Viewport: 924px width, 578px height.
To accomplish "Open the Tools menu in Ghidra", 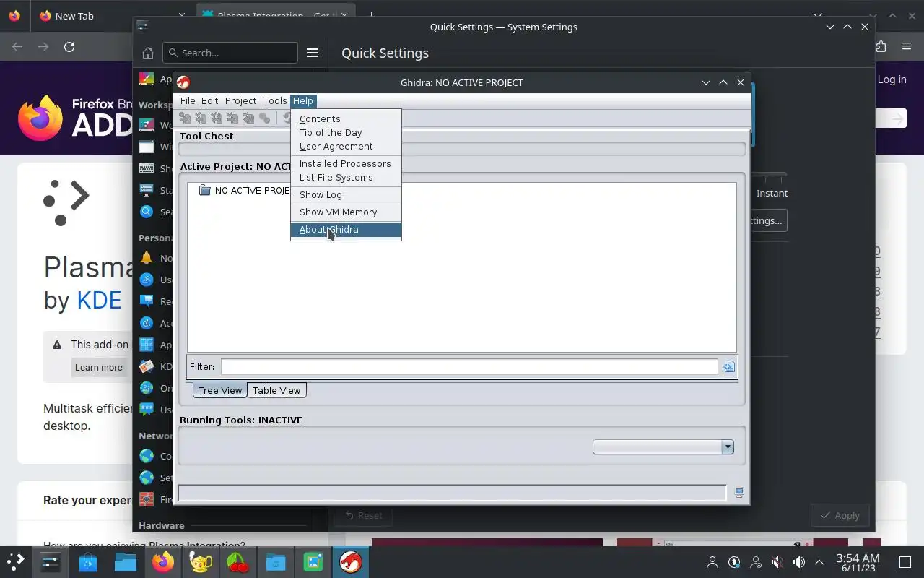I will 275,101.
